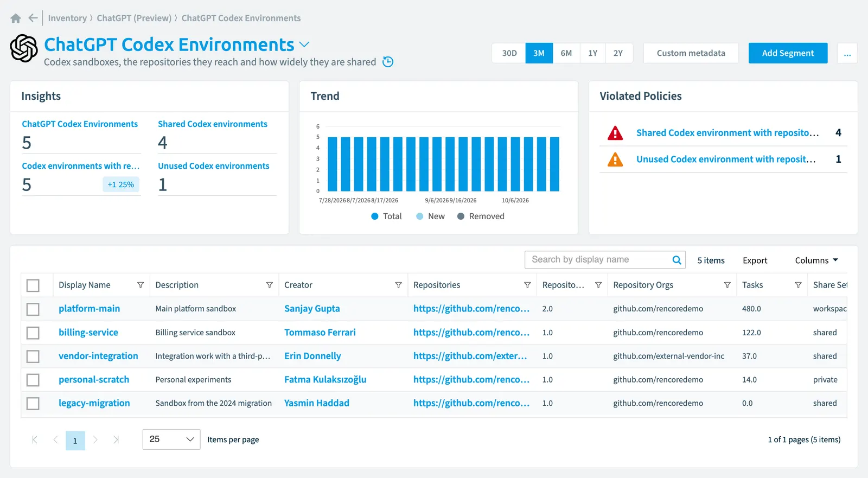Open the platform-main environment link
868x478 pixels.
pos(90,309)
